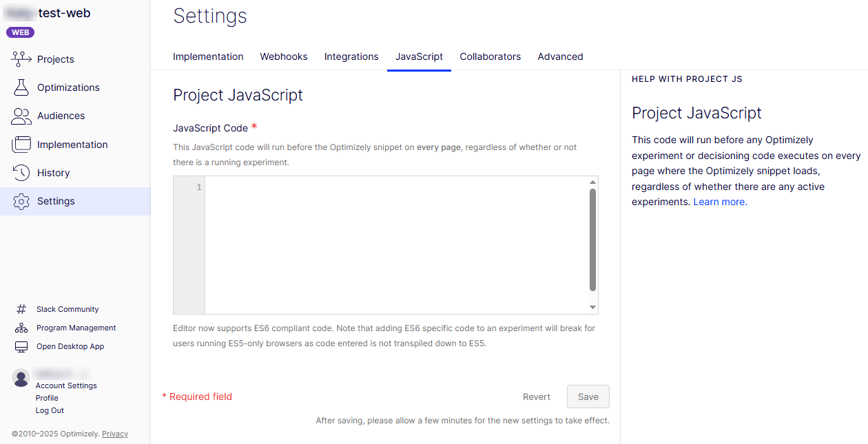Image resolution: width=868 pixels, height=444 pixels.
Task: Click the code editor scrollbar down arrow
Action: [x=592, y=308]
